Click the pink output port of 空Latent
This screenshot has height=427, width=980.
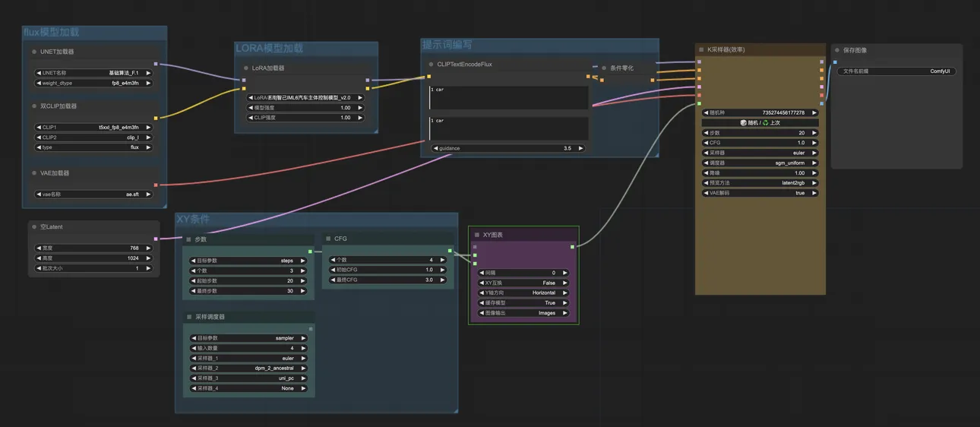156,239
